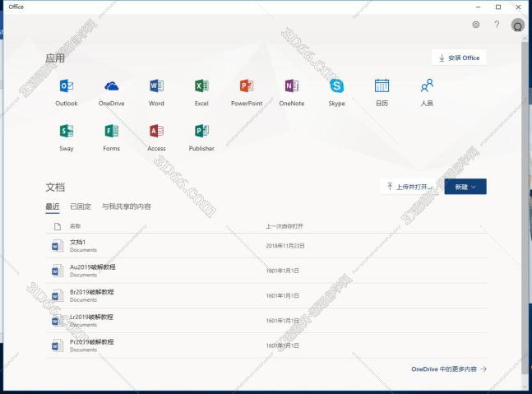The width and height of the screenshot is (532, 394).
Task: Open the People (人员) app
Action: (427, 93)
